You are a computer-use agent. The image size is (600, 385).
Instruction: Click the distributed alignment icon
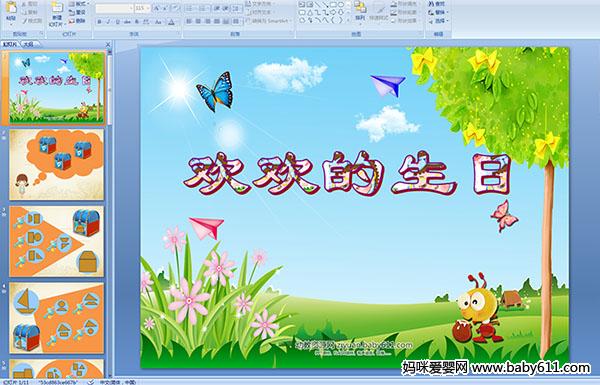226,21
